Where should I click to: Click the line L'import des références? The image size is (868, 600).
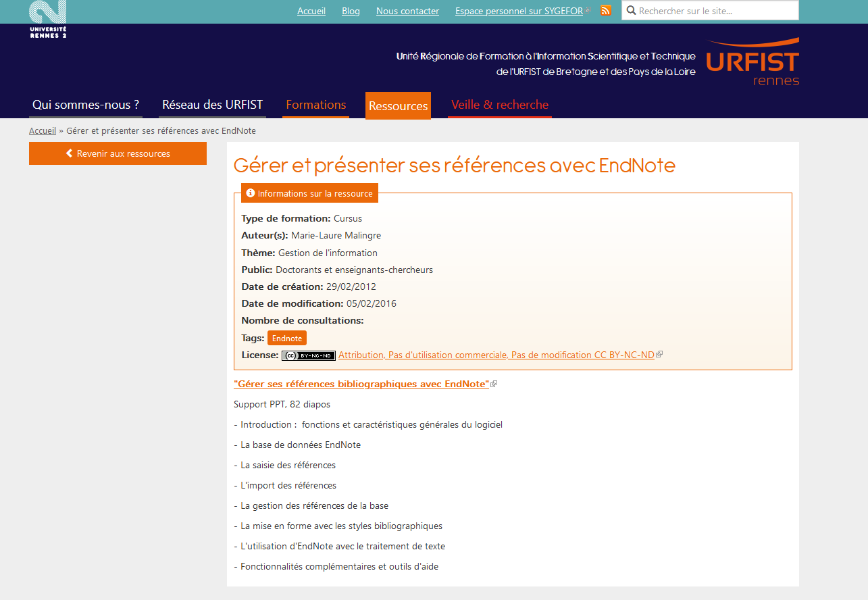285,486
